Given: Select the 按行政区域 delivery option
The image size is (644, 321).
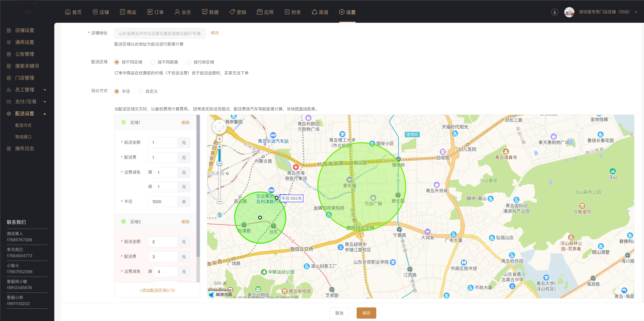Looking at the screenshot, I should coord(189,62).
